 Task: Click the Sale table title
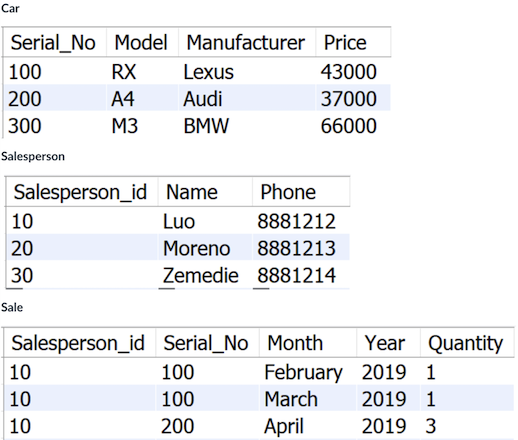pyautogui.click(x=12, y=307)
